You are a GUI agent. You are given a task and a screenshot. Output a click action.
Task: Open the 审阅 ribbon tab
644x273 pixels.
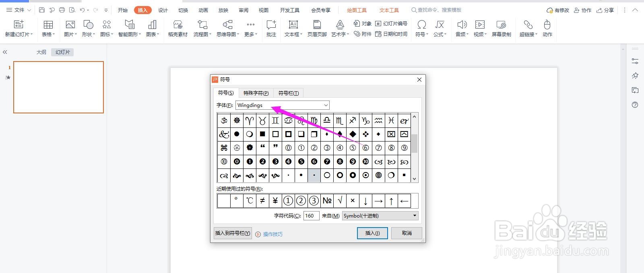click(244, 10)
